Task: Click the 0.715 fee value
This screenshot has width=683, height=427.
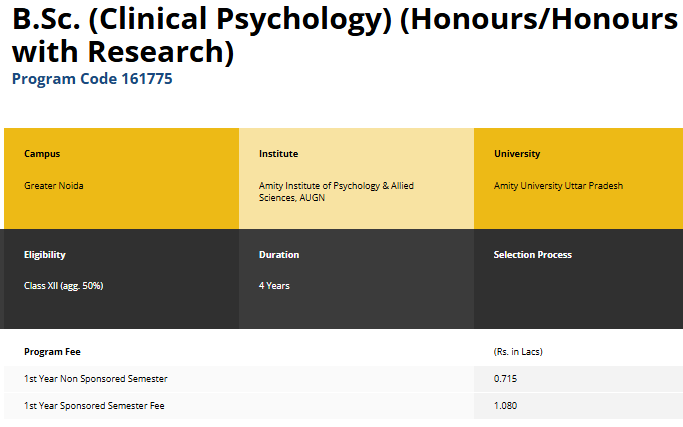Action: (x=505, y=379)
